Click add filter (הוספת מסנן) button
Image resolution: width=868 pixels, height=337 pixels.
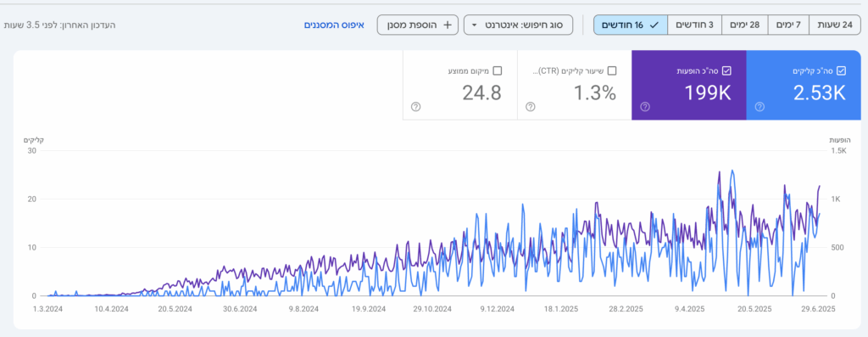point(417,25)
